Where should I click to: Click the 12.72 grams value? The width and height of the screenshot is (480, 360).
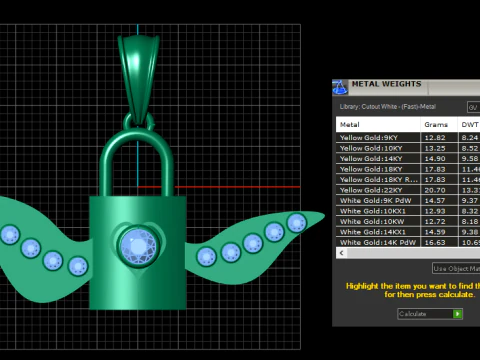[x=435, y=221]
